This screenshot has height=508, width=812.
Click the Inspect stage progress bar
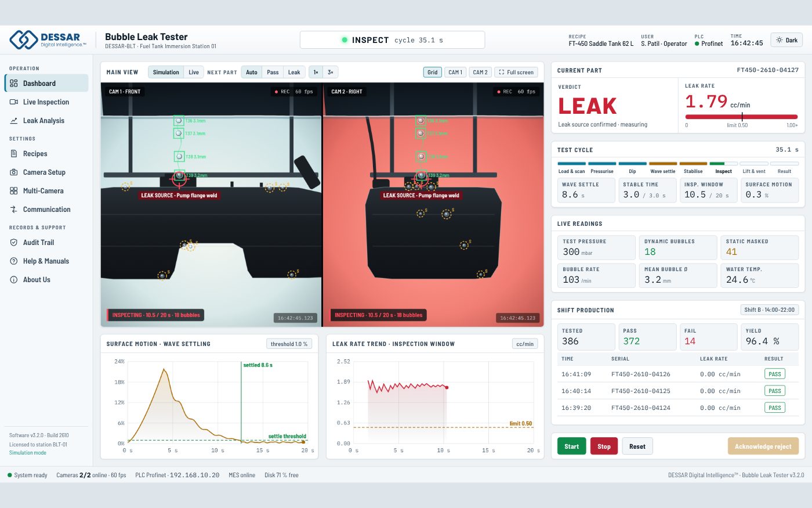[723, 164]
